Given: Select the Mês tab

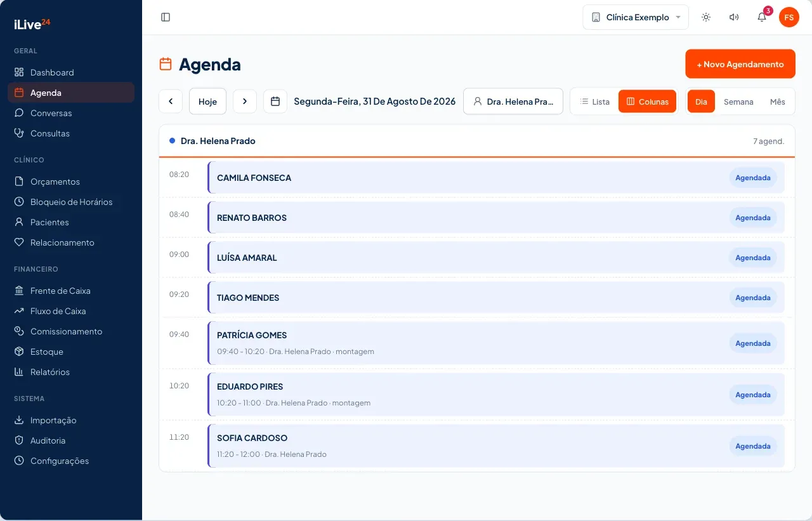Looking at the screenshot, I should (777, 102).
